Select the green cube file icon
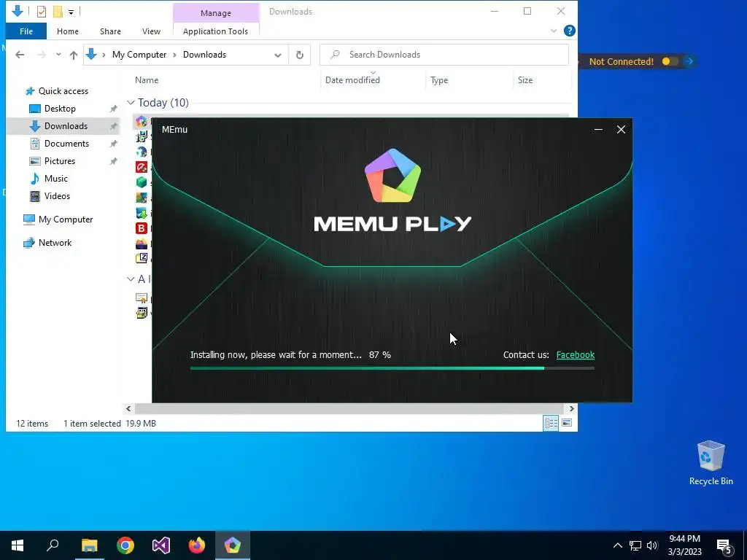This screenshot has height=560, width=747. click(x=142, y=182)
